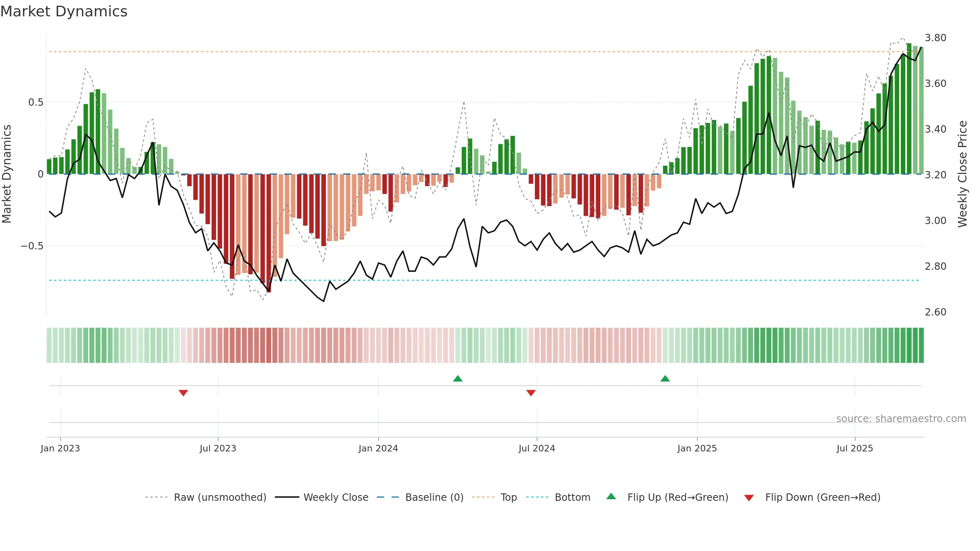Toggle the Weekly Close legend entry
Image resolution: width=980 pixels, height=551 pixels.
tap(322, 497)
